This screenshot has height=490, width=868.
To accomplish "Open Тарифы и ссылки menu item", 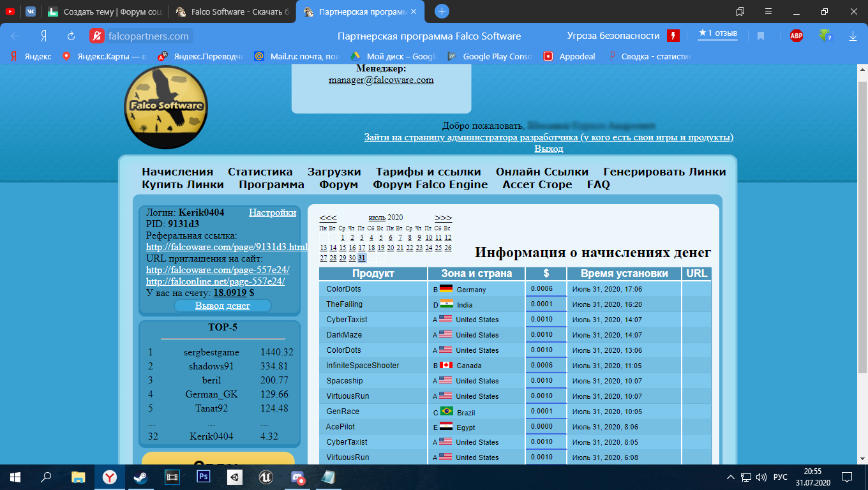I will point(428,172).
